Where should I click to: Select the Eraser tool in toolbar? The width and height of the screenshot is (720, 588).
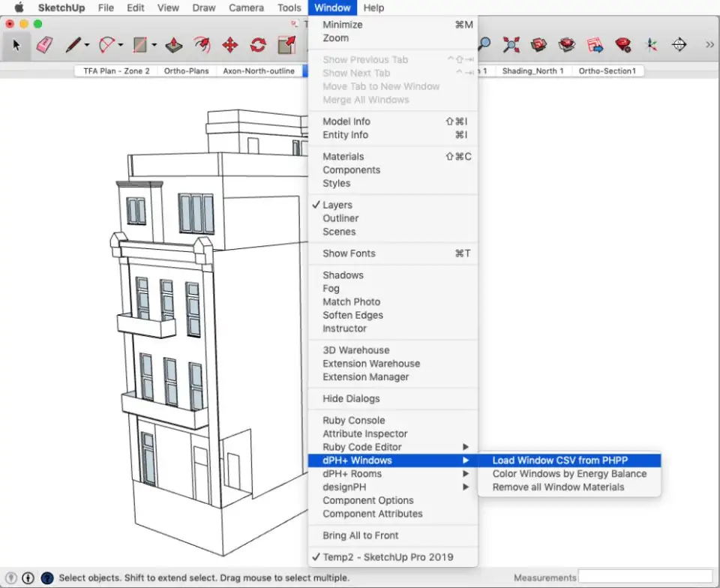coord(44,45)
